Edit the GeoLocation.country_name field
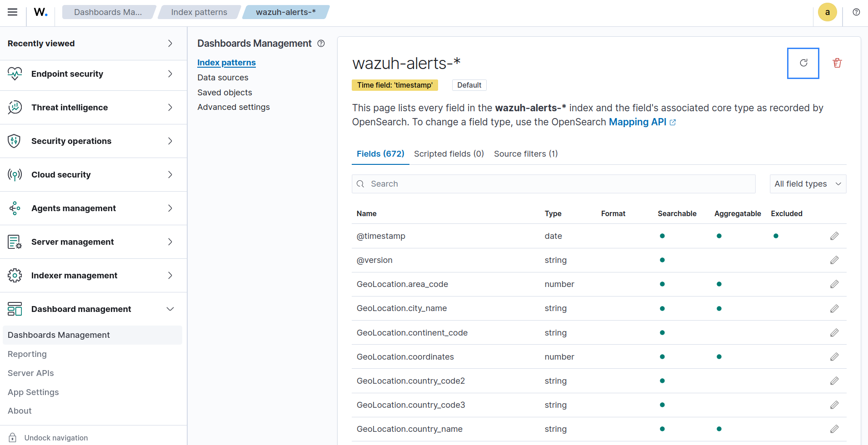Screen dimensions: 868x445 point(834,429)
